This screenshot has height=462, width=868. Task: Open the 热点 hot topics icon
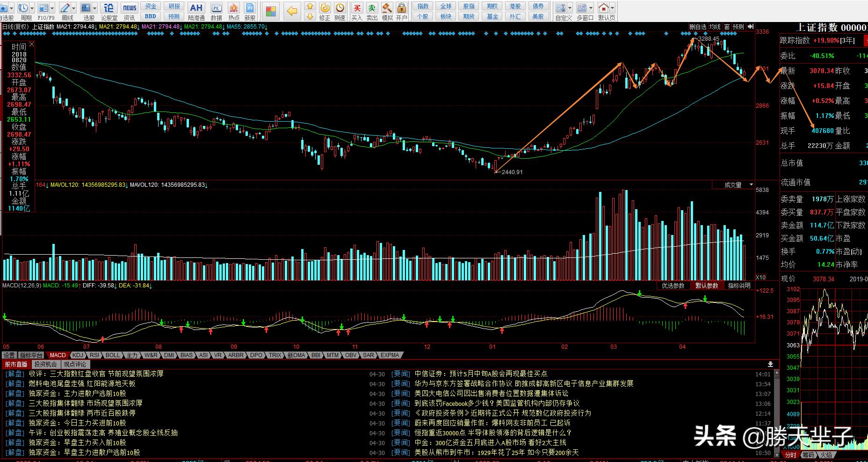(x=234, y=11)
